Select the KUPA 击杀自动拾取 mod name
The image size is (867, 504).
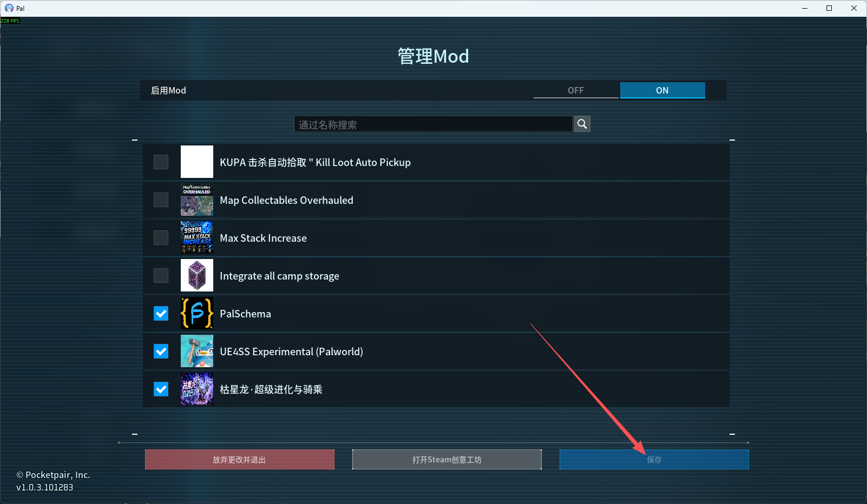coord(315,162)
